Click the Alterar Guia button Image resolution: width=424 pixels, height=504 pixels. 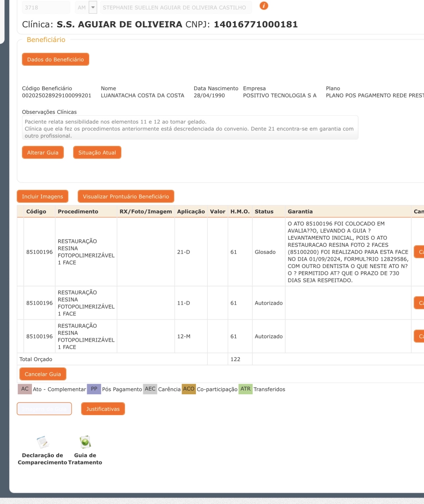(x=43, y=152)
